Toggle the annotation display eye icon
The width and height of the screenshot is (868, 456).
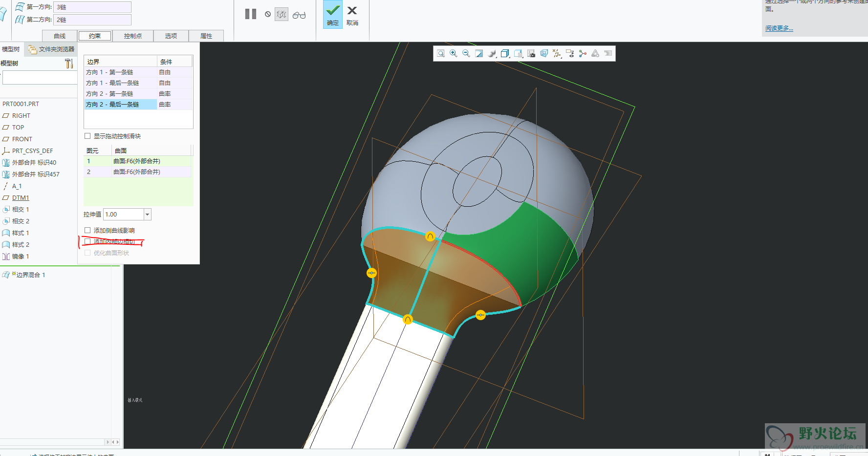570,53
